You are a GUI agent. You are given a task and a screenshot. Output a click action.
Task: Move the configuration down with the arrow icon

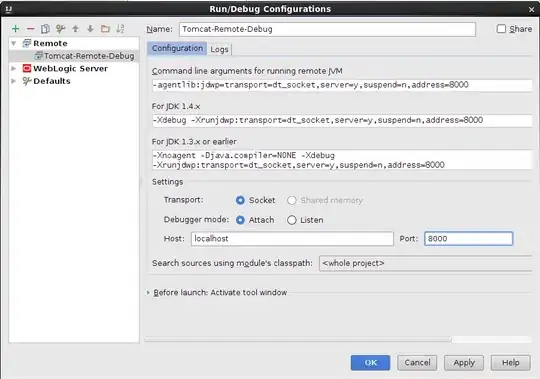tap(90, 29)
